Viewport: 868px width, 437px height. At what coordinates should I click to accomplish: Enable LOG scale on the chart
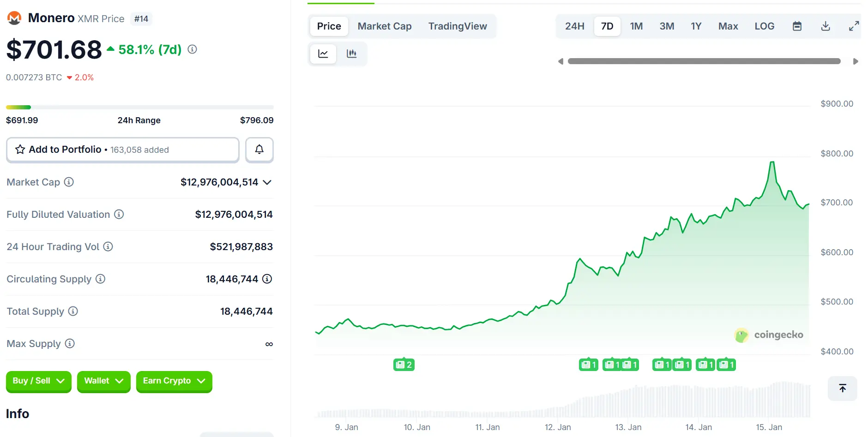click(x=765, y=26)
